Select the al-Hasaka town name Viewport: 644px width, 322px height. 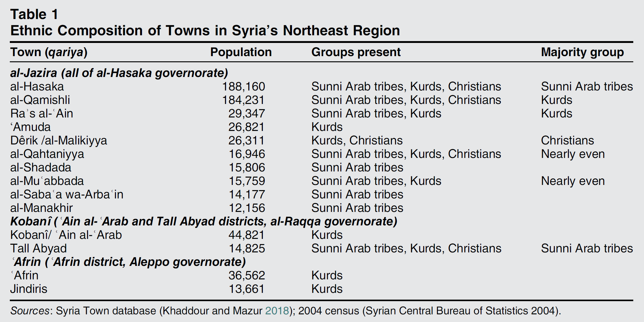tap(37, 86)
